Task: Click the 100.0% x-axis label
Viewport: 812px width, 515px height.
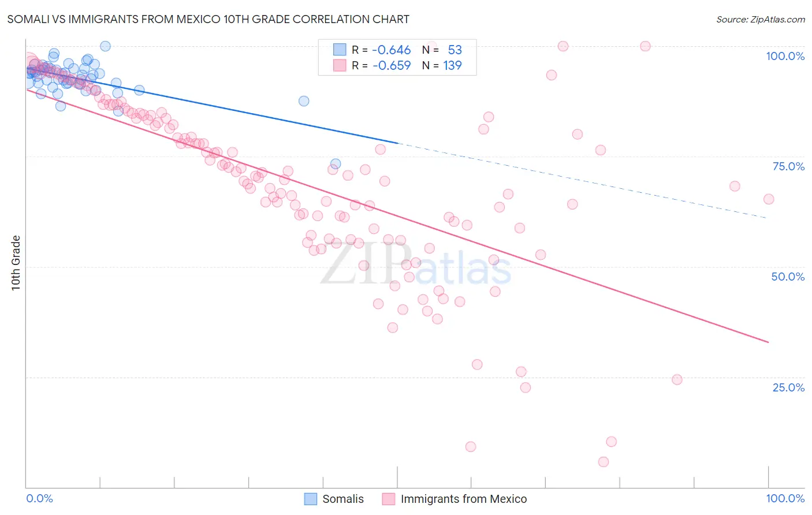Action: point(785,498)
